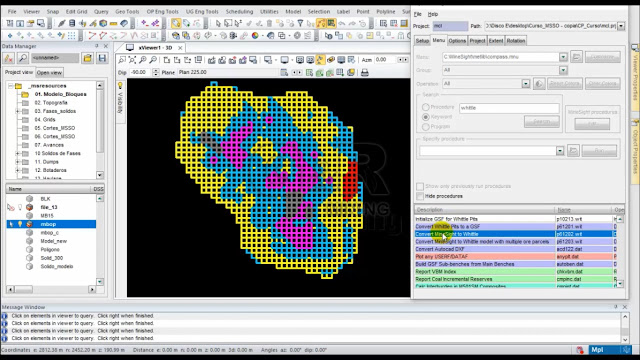The height and width of the screenshot is (360, 640).
Task: Open the folder icon beside unnamed field
Action: click(x=87, y=58)
